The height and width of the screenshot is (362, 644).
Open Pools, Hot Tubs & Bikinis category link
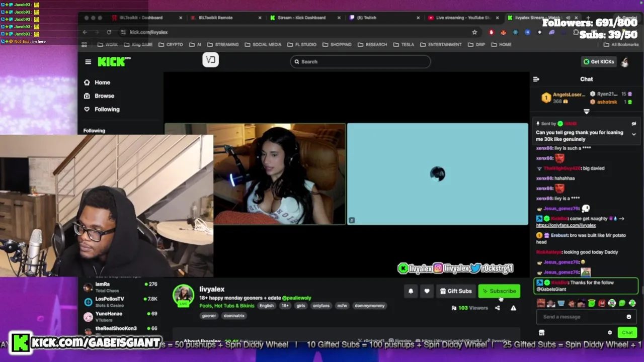click(226, 306)
